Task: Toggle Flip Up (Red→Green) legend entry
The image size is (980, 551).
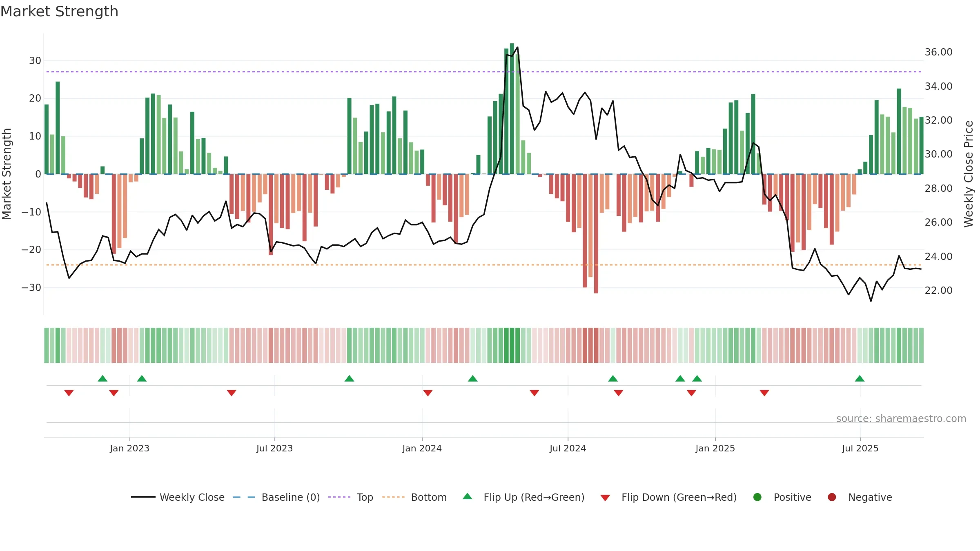Action: click(523, 497)
